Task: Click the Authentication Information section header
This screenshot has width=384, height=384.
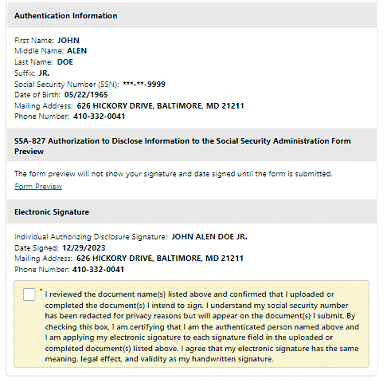Action: (x=66, y=16)
